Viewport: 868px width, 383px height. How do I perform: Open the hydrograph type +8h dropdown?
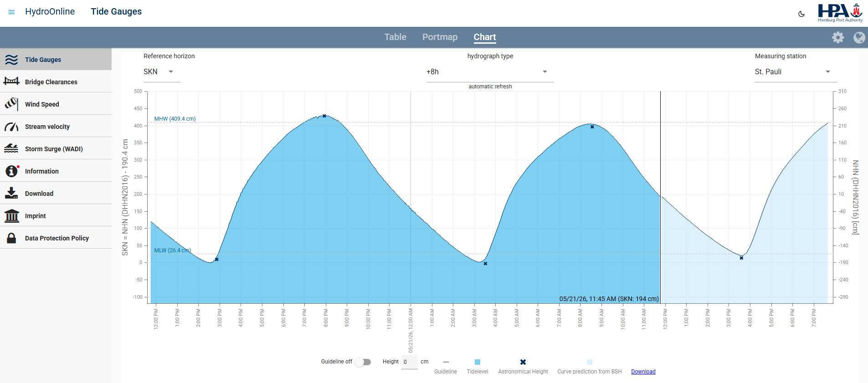tap(490, 72)
